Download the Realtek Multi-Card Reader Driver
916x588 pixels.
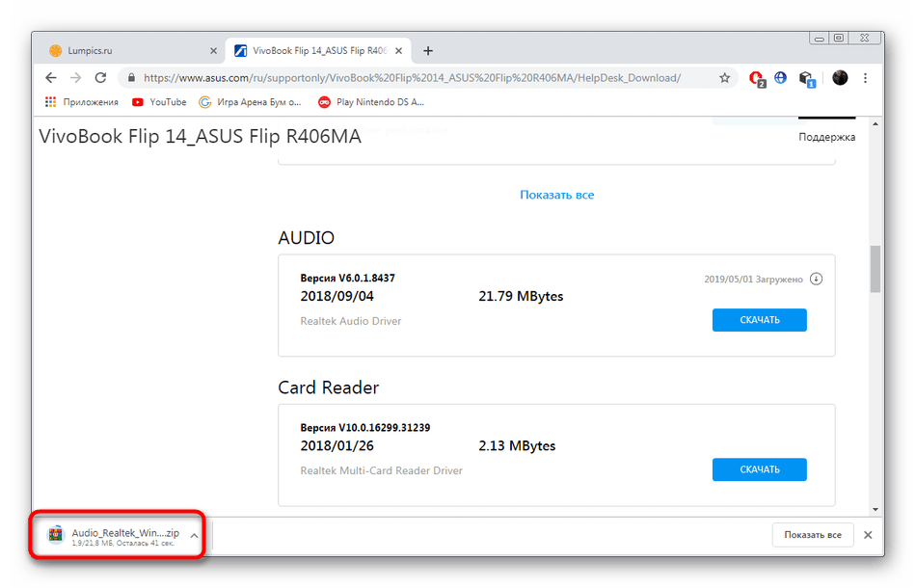coord(760,469)
